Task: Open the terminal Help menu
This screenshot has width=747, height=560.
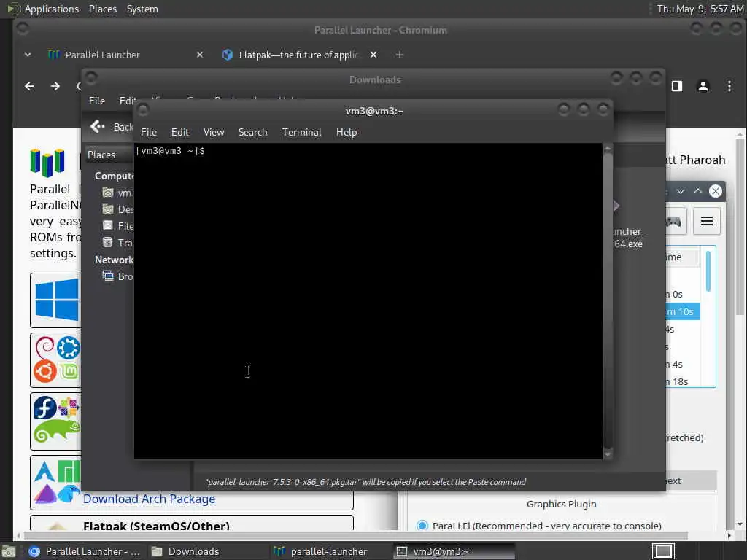Action: point(347,133)
